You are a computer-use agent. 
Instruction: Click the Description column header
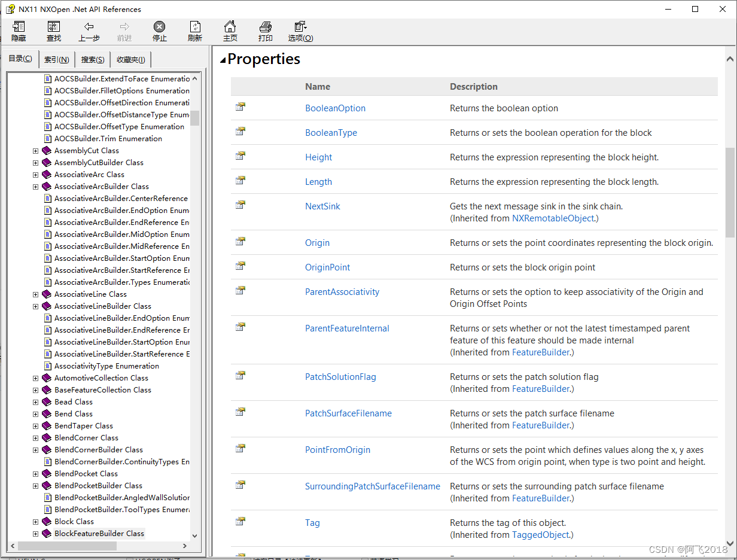pos(473,87)
